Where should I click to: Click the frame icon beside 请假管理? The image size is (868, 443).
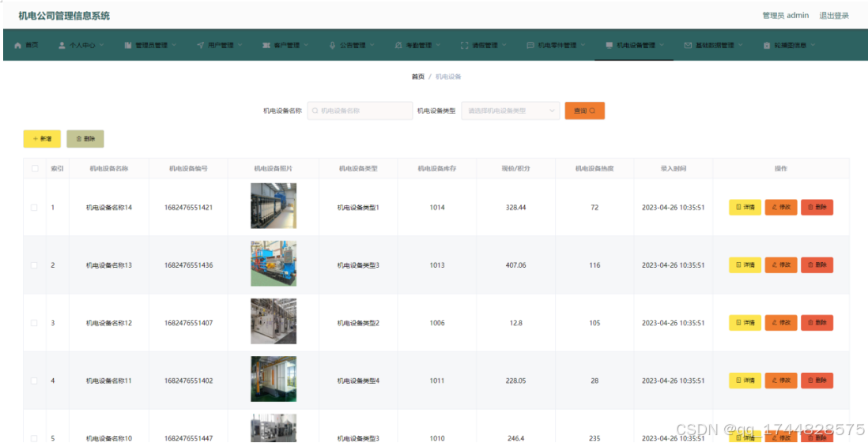[465, 45]
